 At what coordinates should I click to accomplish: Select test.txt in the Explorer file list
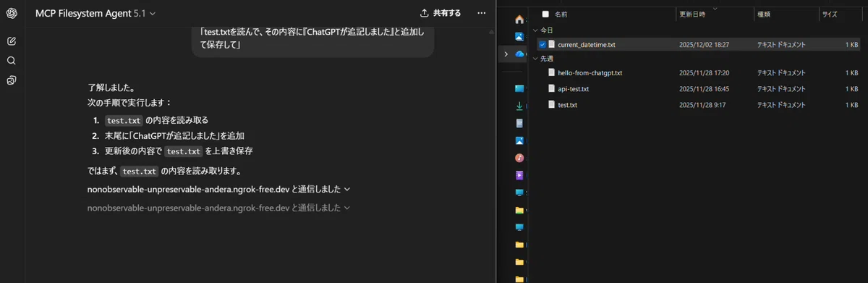[x=568, y=105]
